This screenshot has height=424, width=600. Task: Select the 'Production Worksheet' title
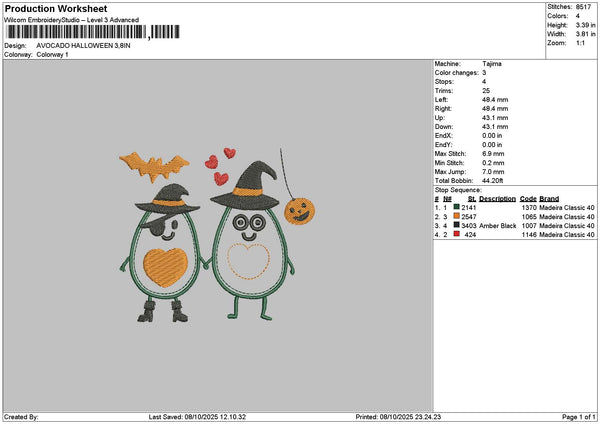[56, 9]
